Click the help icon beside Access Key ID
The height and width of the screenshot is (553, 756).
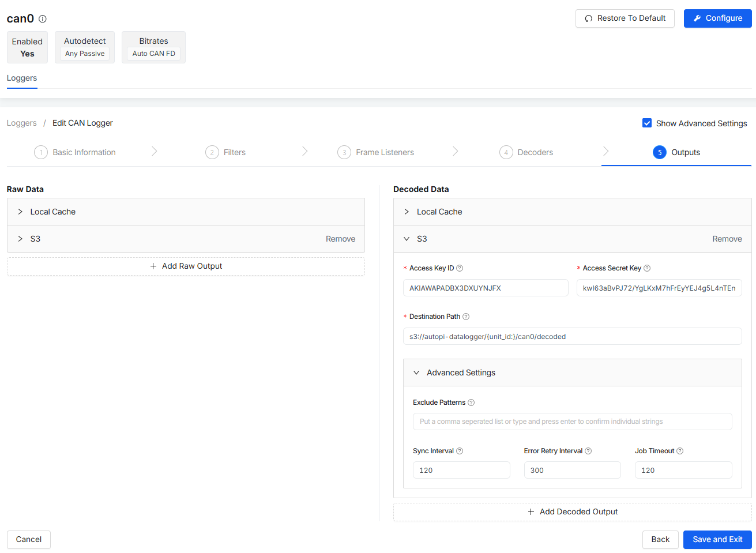pos(460,268)
